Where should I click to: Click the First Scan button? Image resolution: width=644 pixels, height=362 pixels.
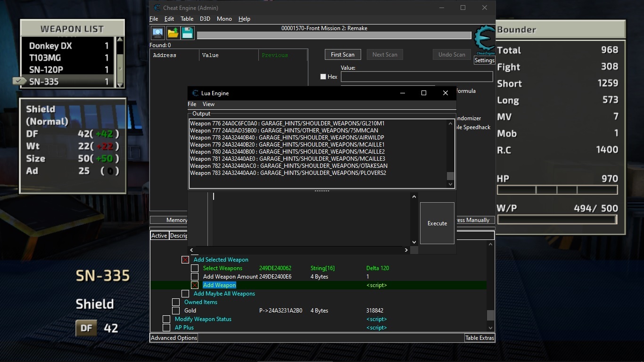342,55
